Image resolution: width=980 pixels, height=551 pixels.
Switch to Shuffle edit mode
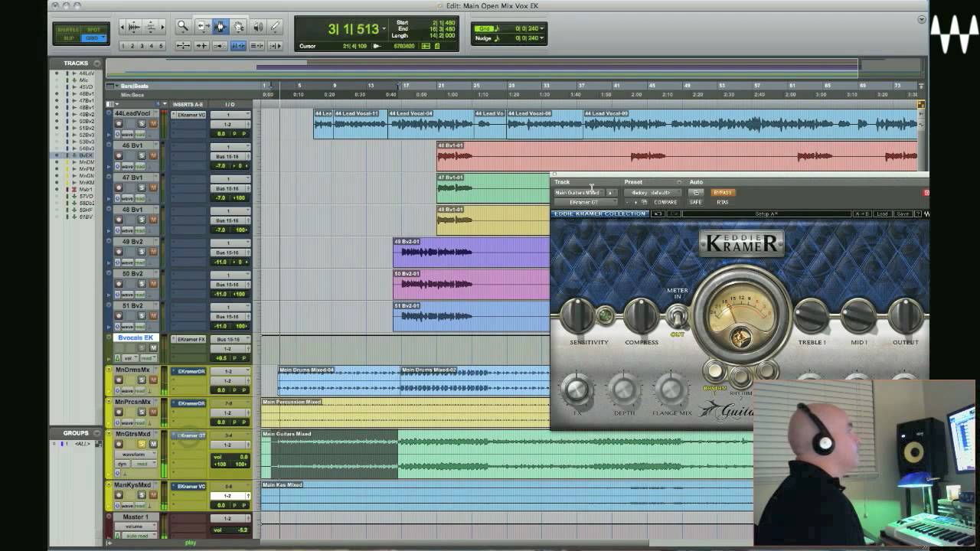(68, 29)
